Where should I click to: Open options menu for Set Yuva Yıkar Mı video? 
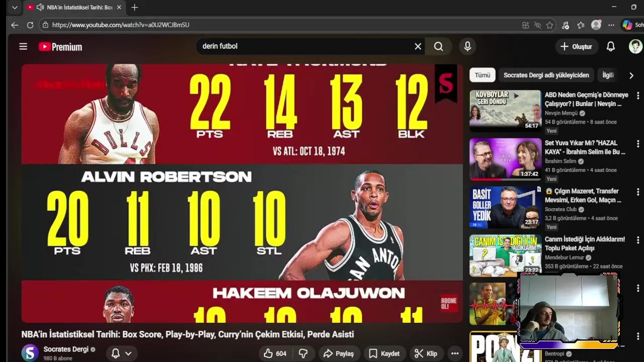[x=638, y=144]
